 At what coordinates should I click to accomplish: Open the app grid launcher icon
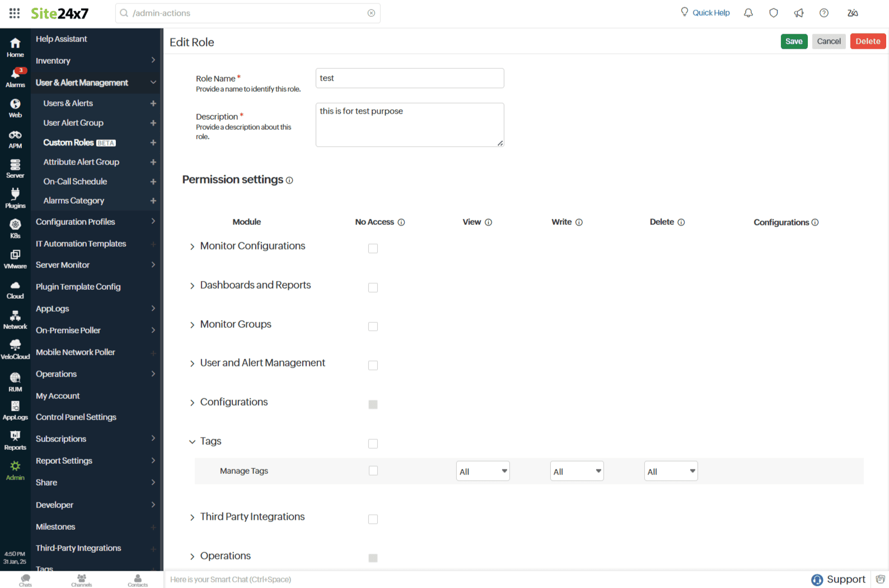point(15,13)
